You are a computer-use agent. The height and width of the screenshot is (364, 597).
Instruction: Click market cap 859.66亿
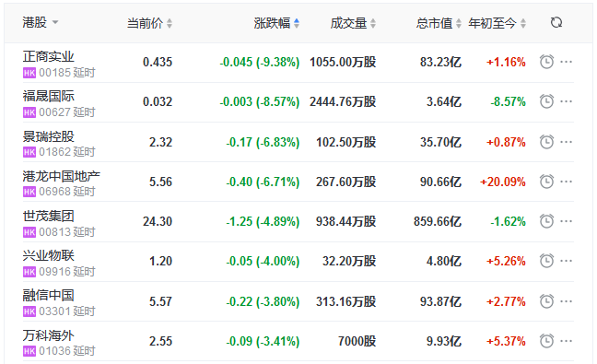438,221
